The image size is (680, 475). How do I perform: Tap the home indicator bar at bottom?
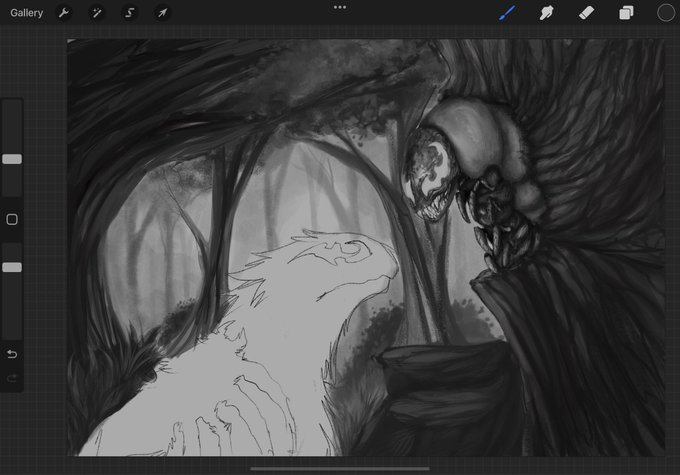click(340, 468)
